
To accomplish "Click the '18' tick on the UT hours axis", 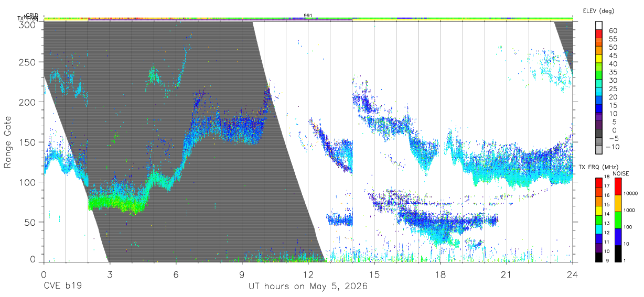I will pyautogui.click(x=440, y=274).
